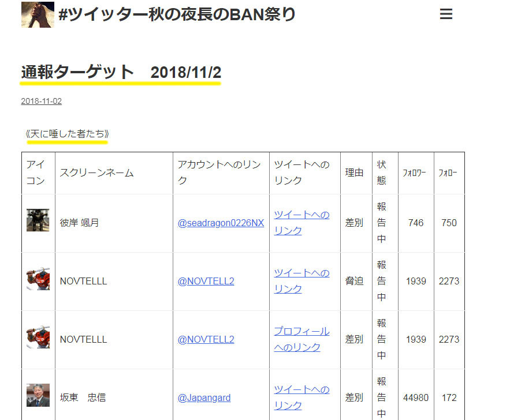Click the avatar photo of 坂東 忠信
The width and height of the screenshot is (510, 420).
tap(38, 395)
